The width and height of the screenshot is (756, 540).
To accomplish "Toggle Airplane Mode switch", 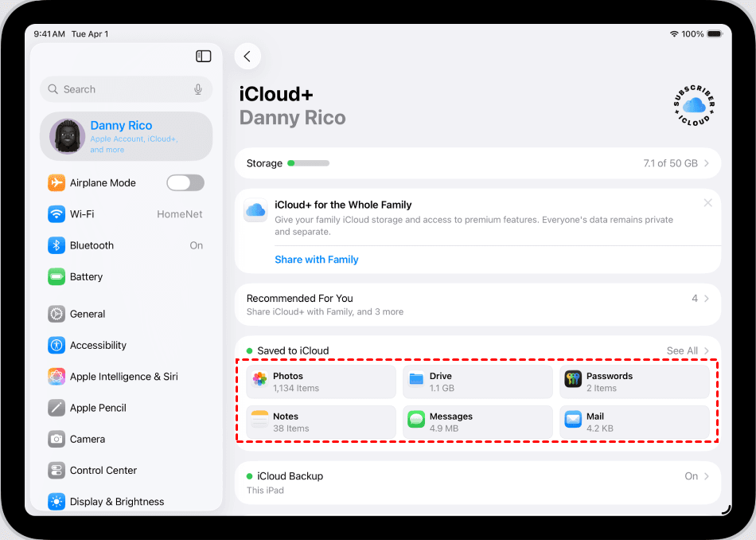I will (185, 183).
